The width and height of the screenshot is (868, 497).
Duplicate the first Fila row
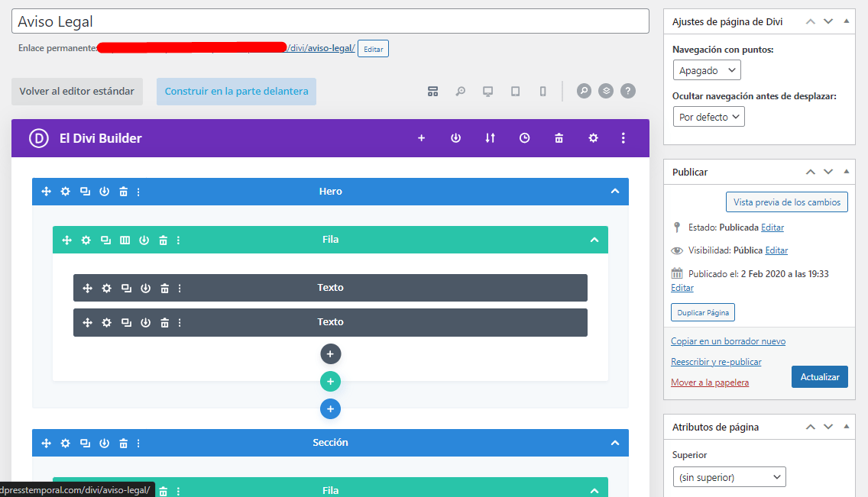coord(105,240)
